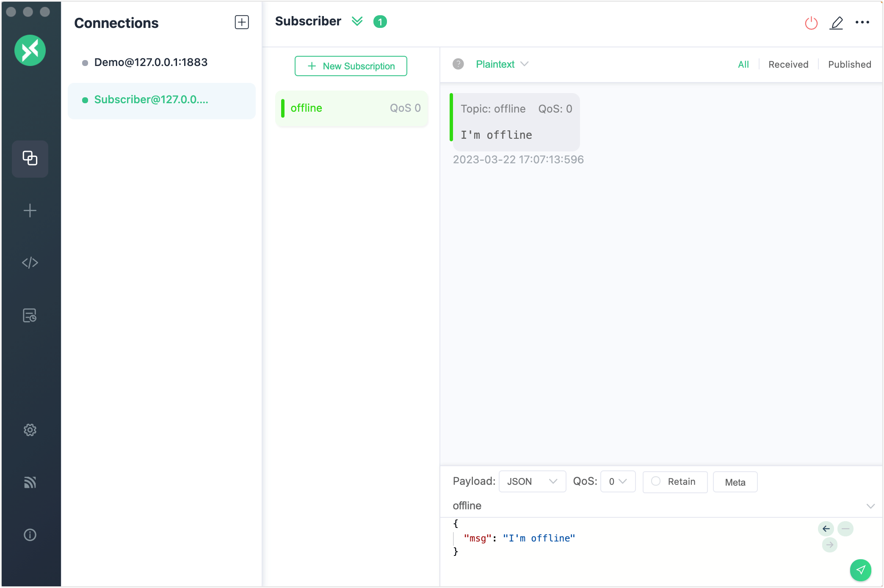Edit the Subscriber connection with pencil icon
This screenshot has height=588, width=884.
(x=837, y=22)
